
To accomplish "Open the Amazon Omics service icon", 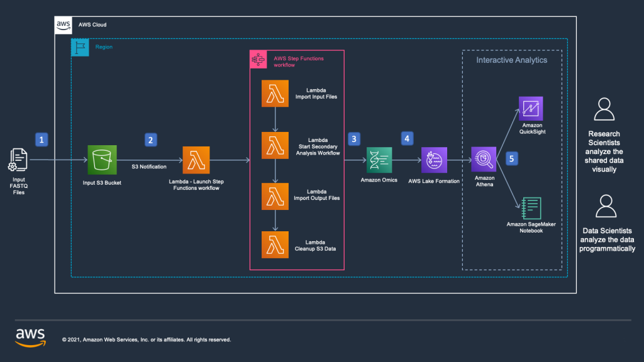I will (379, 160).
